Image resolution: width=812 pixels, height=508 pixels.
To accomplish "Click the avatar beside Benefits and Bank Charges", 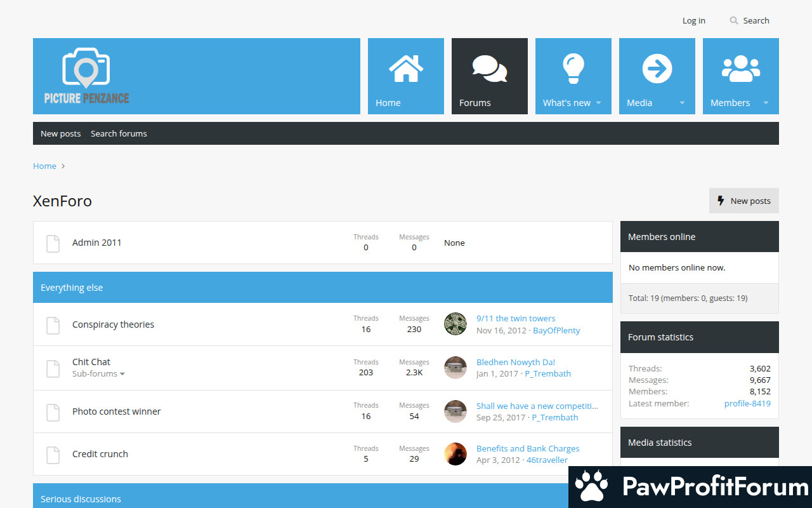I will (x=455, y=454).
